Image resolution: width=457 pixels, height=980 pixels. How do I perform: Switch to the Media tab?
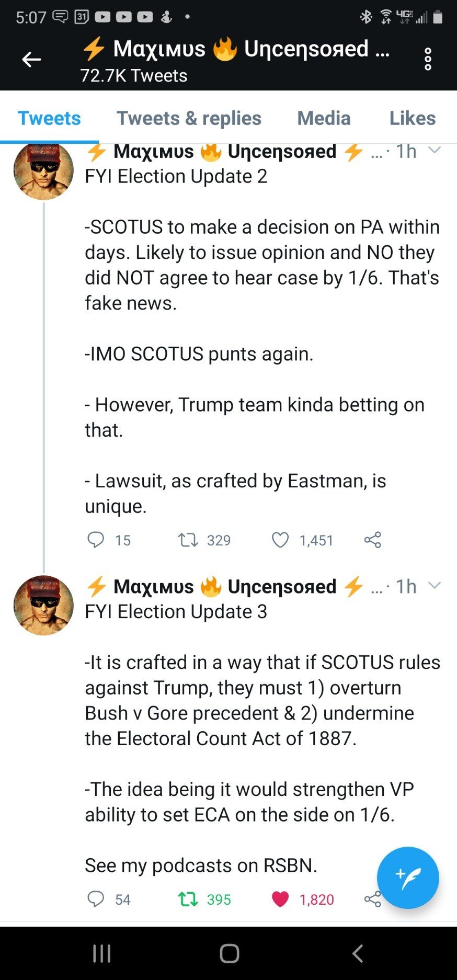point(324,118)
